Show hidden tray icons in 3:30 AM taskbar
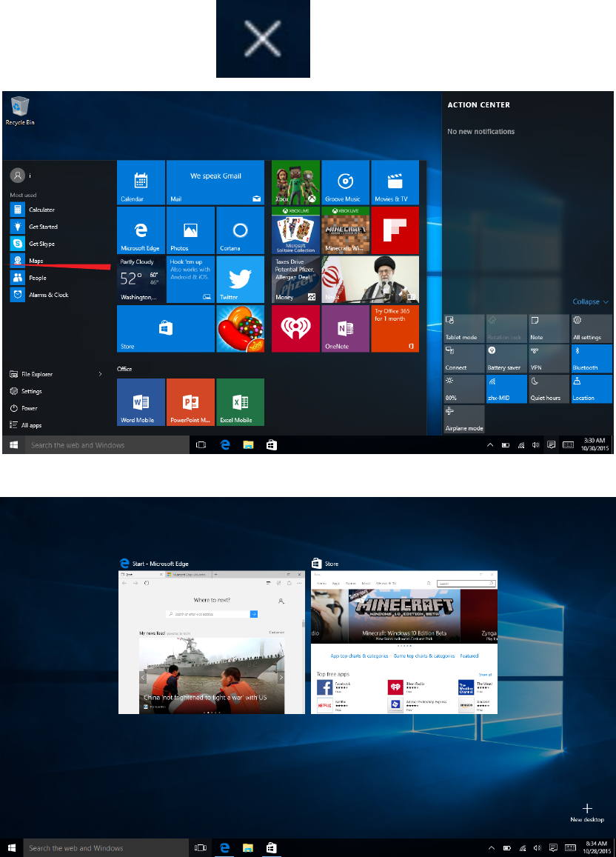This screenshot has width=616, height=857. [490, 445]
